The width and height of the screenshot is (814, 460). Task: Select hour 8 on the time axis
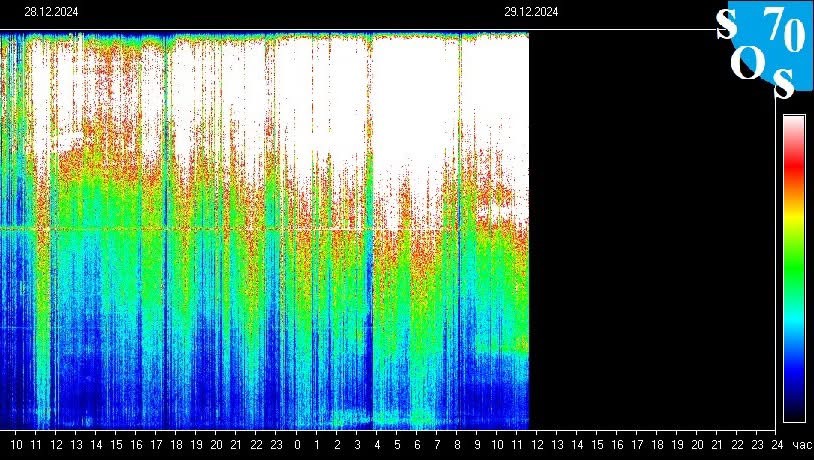pos(457,444)
